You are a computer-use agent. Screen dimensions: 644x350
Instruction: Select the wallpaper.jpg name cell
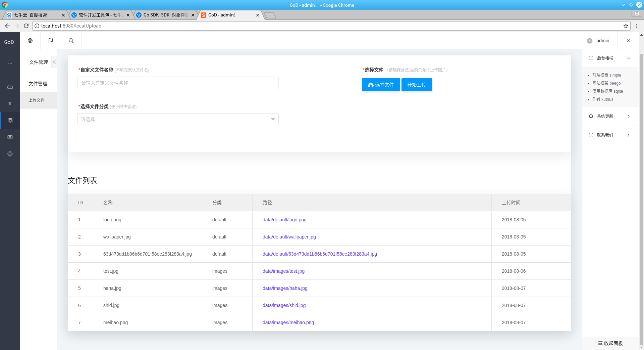[x=148, y=237]
